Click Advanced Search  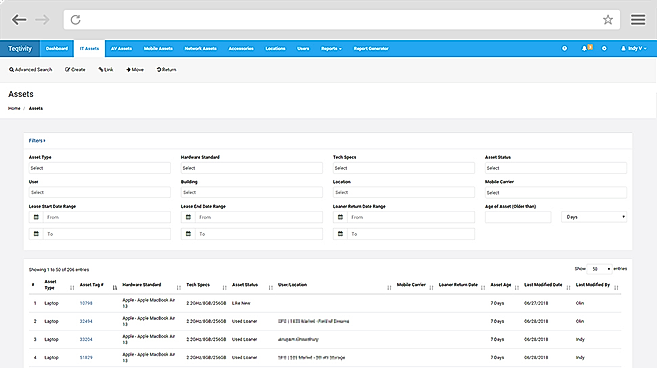point(31,70)
